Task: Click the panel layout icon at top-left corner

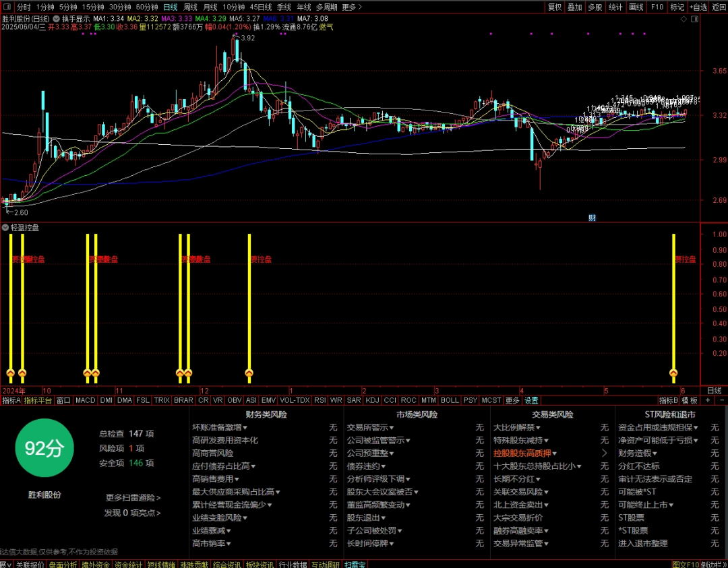Action: coord(7,7)
